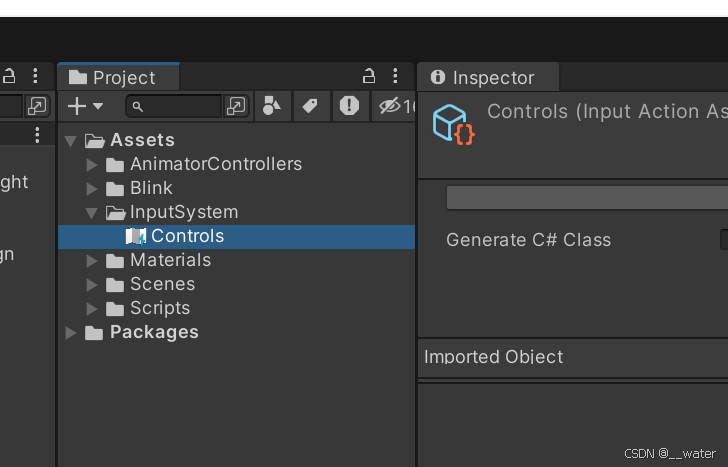Open the Search by Type filter icon
The width and height of the screenshot is (728, 467).
(272, 106)
